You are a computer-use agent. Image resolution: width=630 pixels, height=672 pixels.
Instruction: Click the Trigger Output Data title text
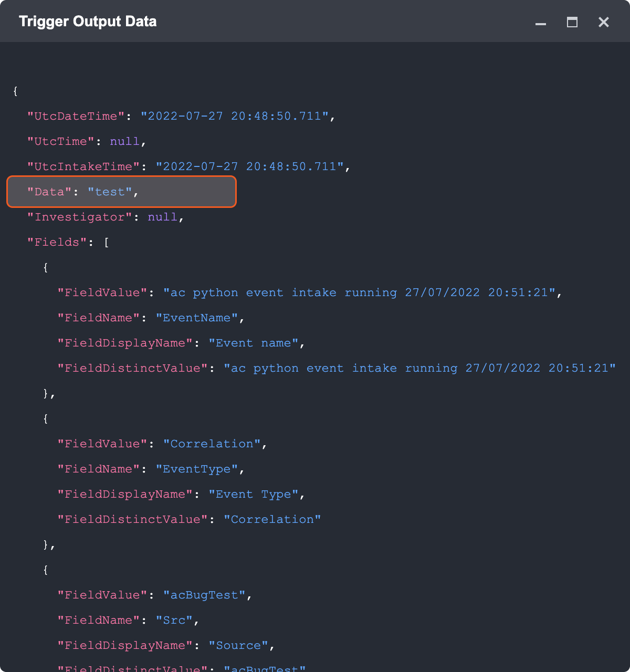coord(88,22)
